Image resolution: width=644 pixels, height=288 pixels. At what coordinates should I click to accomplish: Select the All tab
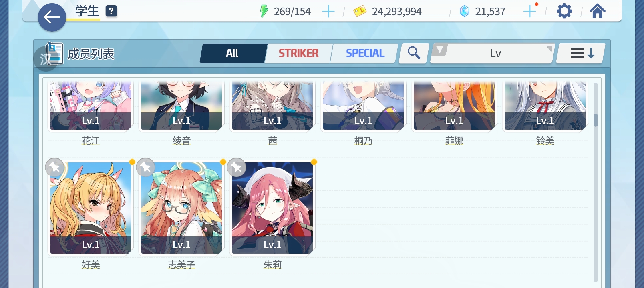coord(232,53)
